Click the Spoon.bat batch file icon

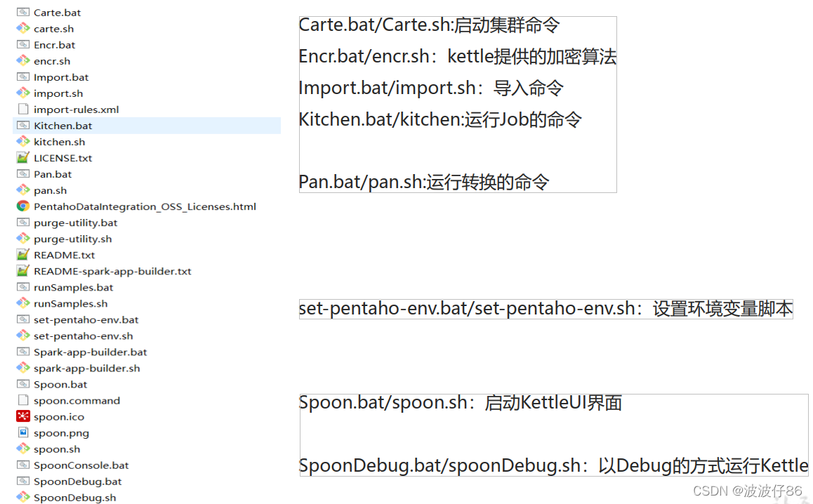click(22, 384)
